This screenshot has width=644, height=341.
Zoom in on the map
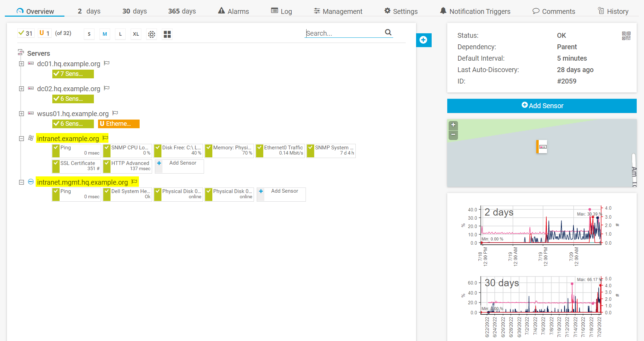pyautogui.click(x=453, y=125)
